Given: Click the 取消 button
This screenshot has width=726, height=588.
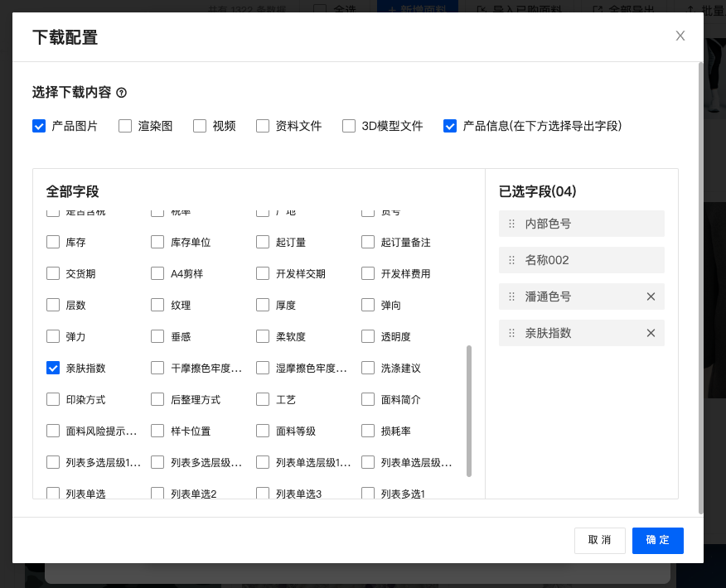Looking at the screenshot, I should (600, 540).
